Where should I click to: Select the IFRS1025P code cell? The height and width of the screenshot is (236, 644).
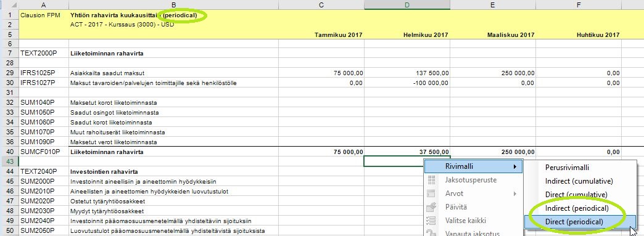click(x=44, y=73)
